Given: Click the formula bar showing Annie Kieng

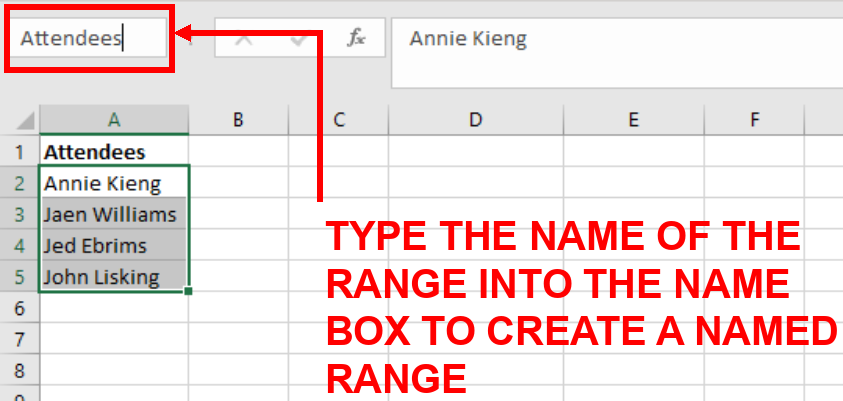Looking at the screenshot, I should tap(617, 53).
